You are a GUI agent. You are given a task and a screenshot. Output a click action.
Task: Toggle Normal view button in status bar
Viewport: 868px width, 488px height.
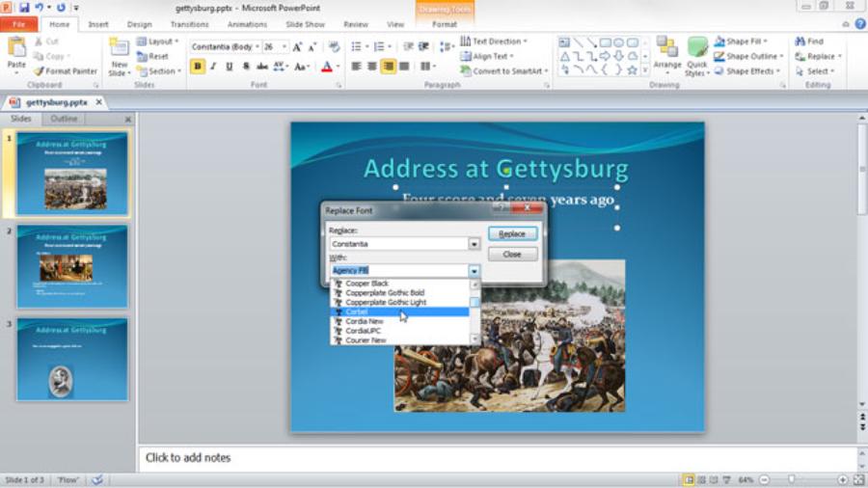click(x=689, y=479)
